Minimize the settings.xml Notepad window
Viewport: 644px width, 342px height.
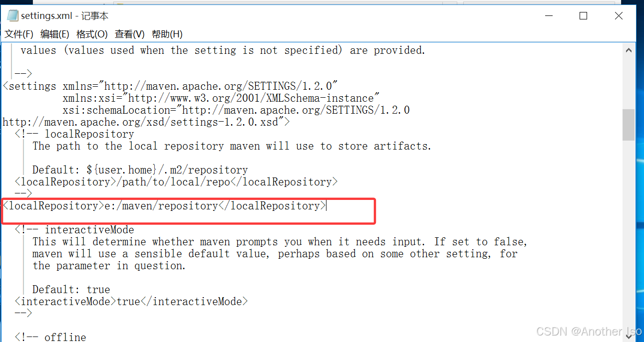pos(548,16)
